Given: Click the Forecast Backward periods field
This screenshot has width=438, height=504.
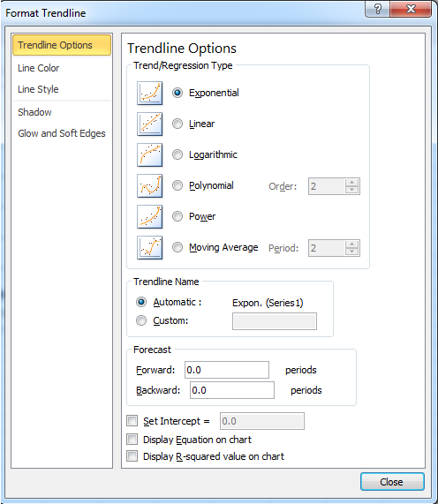Looking at the screenshot, I should pyautogui.click(x=232, y=390).
